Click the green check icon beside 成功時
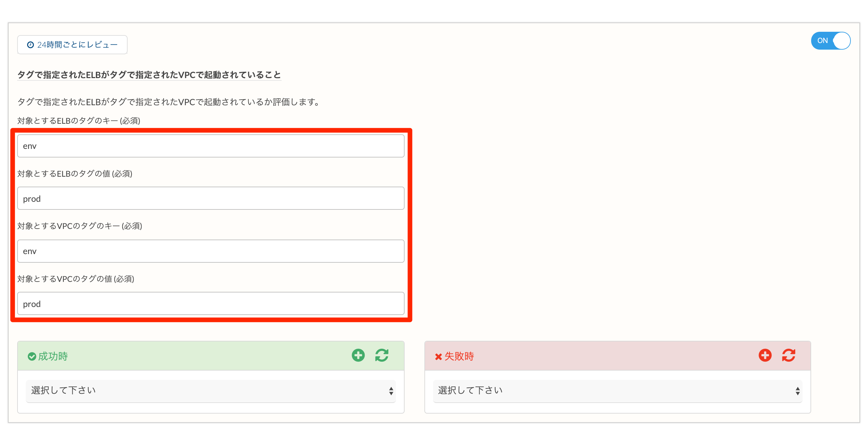This screenshot has height=446, width=868. pyautogui.click(x=32, y=356)
